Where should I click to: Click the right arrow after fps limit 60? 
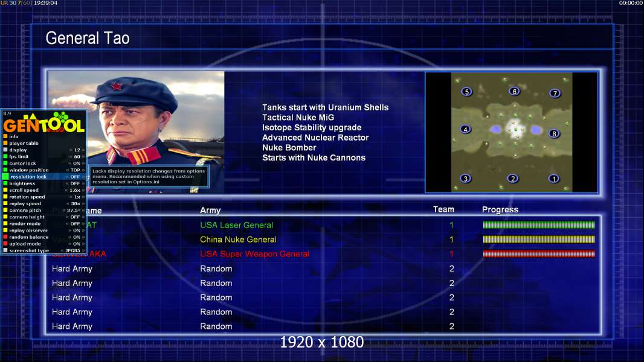point(83,157)
